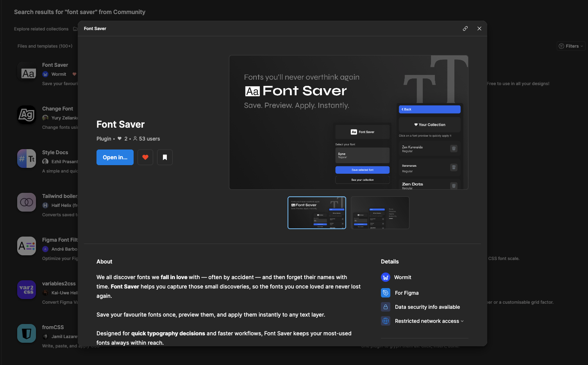This screenshot has height=365, width=588.
Task: Click the Half Helix avatar icon
Action: [45, 205]
